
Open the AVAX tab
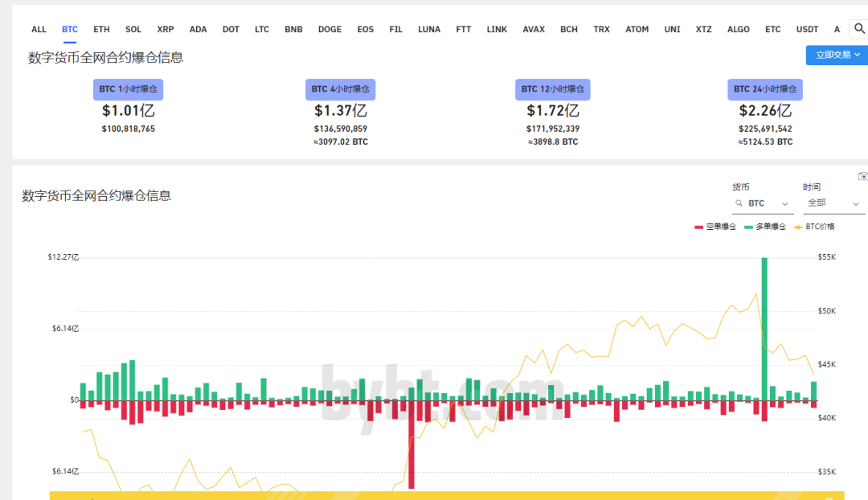click(x=534, y=30)
